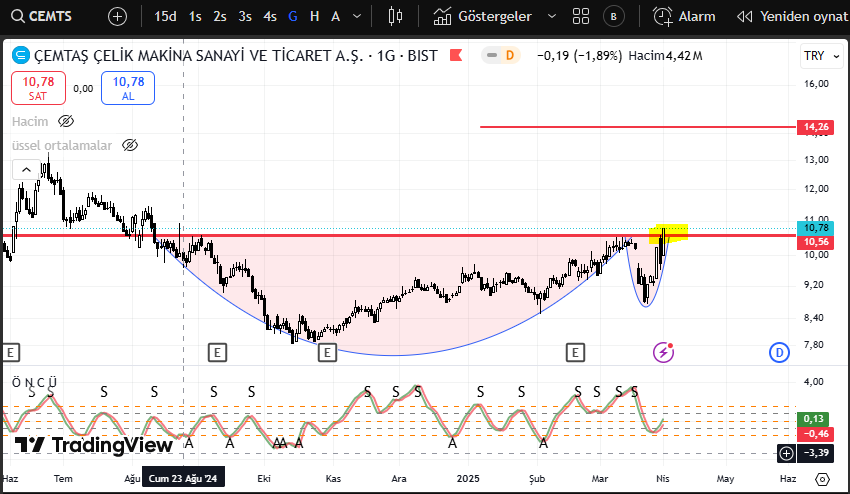Click the 0,13 green indicator value
This screenshot has height=494, width=850.
813,419
